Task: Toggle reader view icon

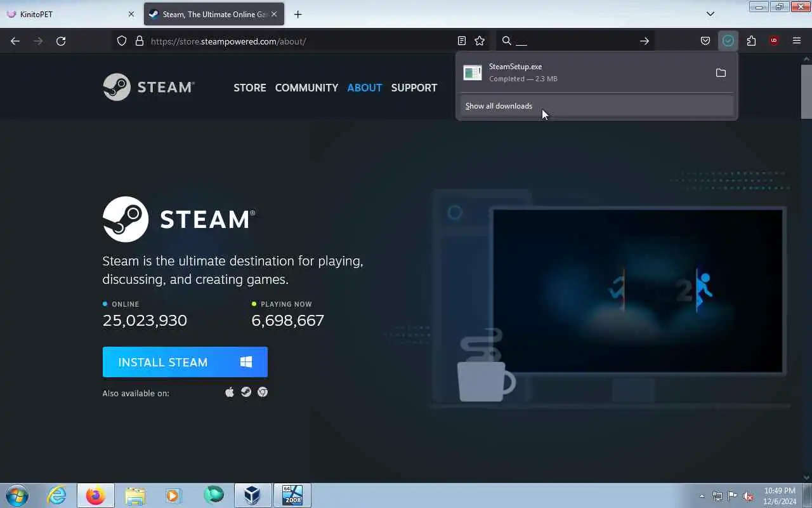Action: (462, 41)
